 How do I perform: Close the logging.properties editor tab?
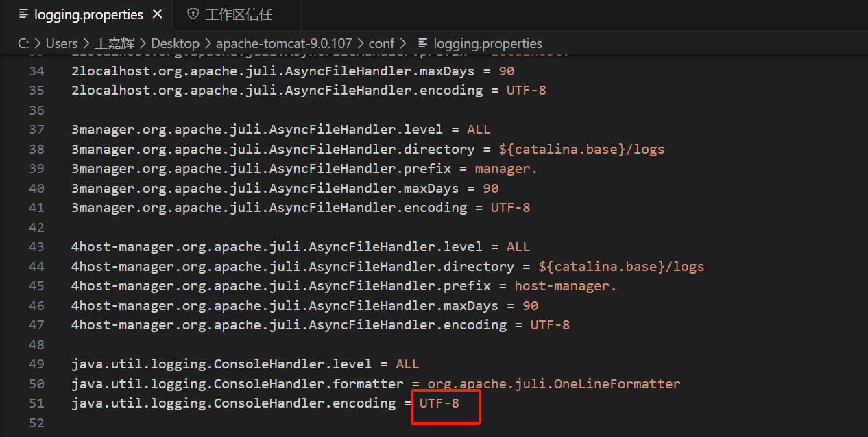[x=157, y=14]
